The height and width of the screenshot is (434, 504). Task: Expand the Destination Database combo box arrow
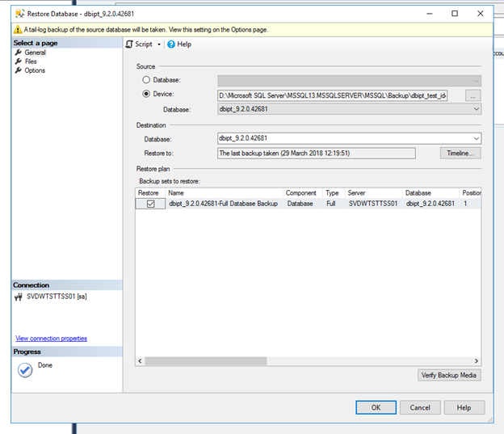[x=476, y=139]
